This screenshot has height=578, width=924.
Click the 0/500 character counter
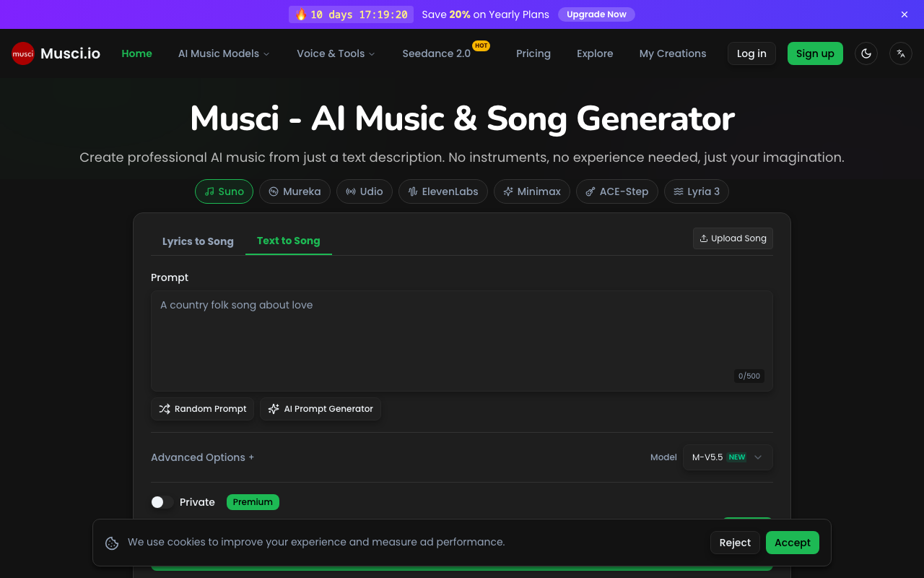pyautogui.click(x=749, y=376)
